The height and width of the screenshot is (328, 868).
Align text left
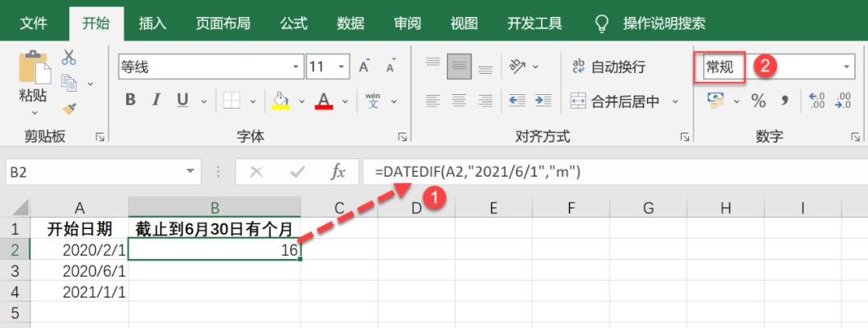(433, 100)
